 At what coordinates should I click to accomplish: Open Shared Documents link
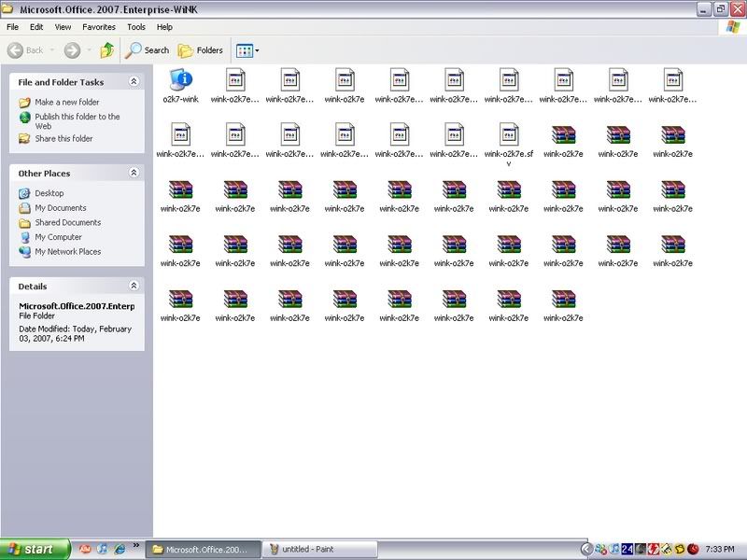point(60,222)
